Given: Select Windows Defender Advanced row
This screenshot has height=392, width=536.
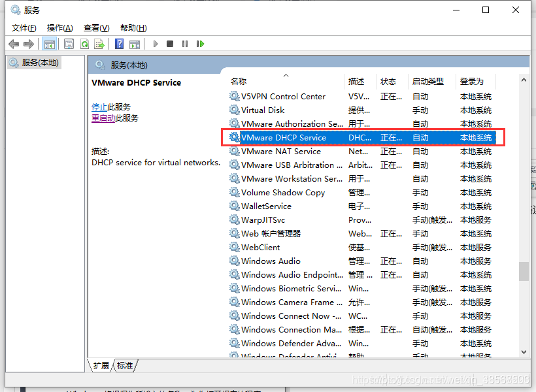Looking at the screenshot, I should pos(362,344).
